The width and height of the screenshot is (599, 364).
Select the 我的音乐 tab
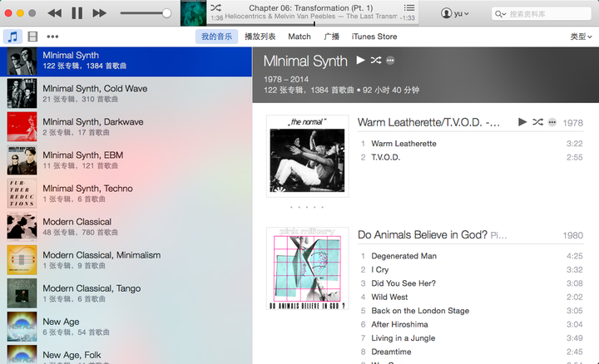click(216, 37)
